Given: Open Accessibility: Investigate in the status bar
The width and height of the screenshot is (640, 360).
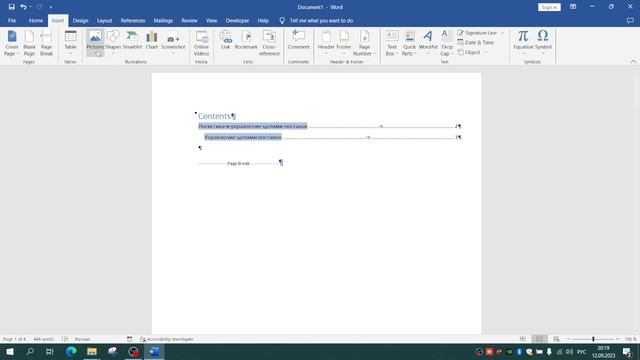Looking at the screenshot, I should [x=167, y=339].
